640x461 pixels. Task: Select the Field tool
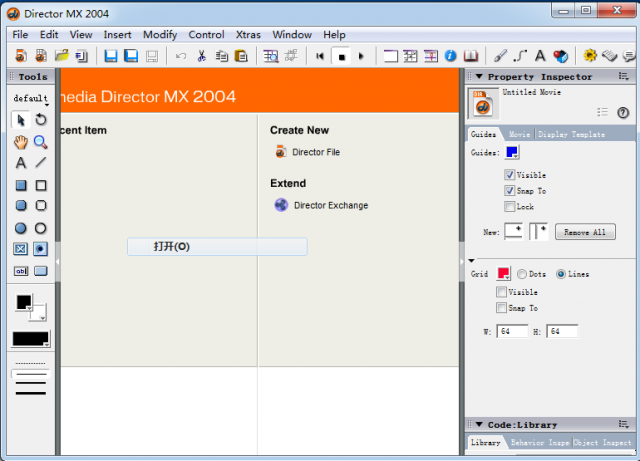pos(21,271)
